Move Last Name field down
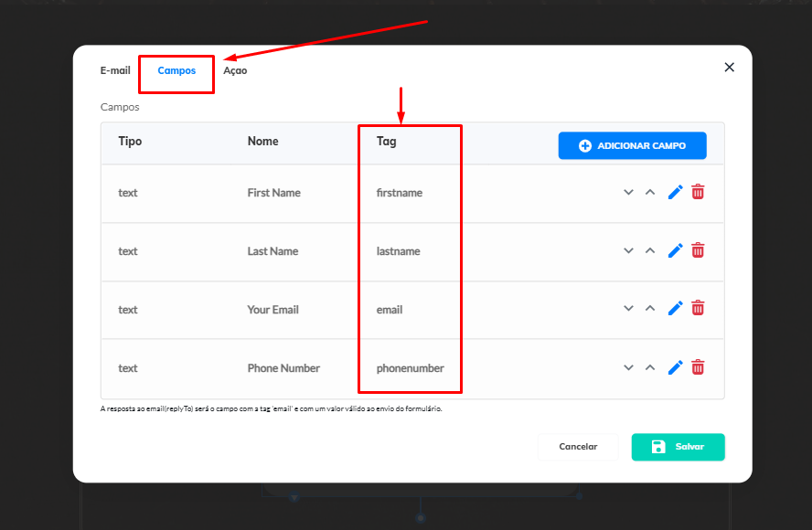 (628, 251)
